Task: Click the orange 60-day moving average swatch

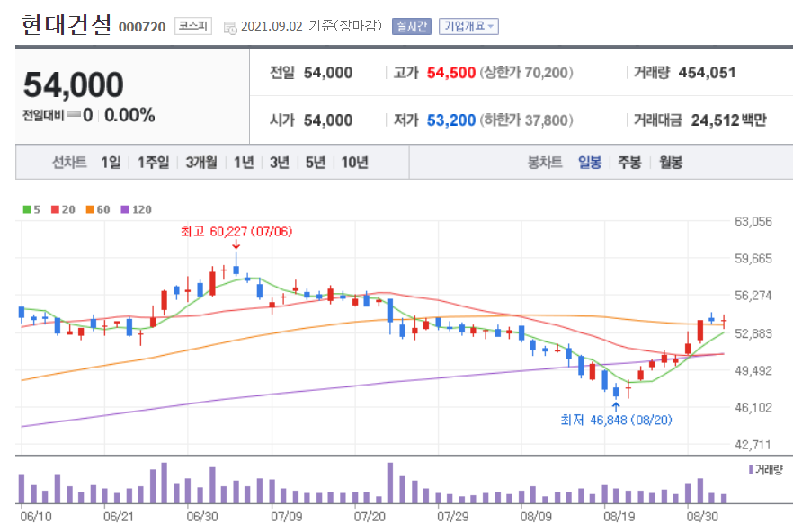Action: pos(90,209)
